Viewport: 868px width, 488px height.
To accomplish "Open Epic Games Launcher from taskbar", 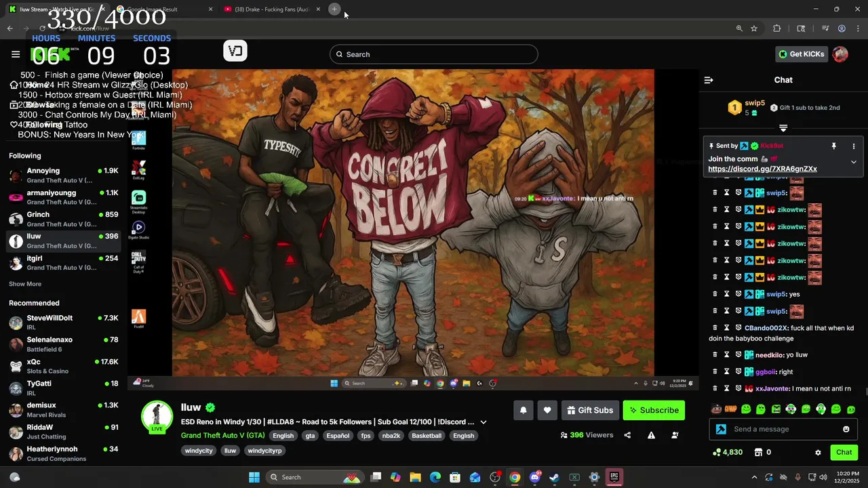I will click(x=614, y=477).
